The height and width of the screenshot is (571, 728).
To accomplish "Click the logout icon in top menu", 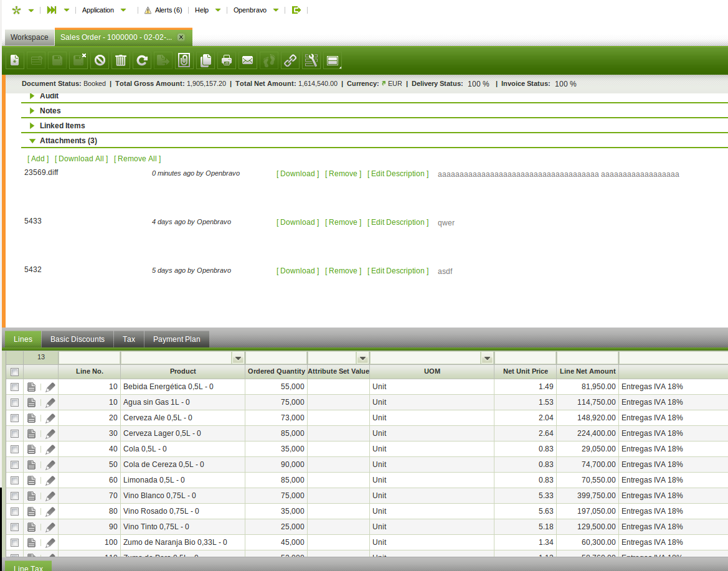I will coord(296,10).
